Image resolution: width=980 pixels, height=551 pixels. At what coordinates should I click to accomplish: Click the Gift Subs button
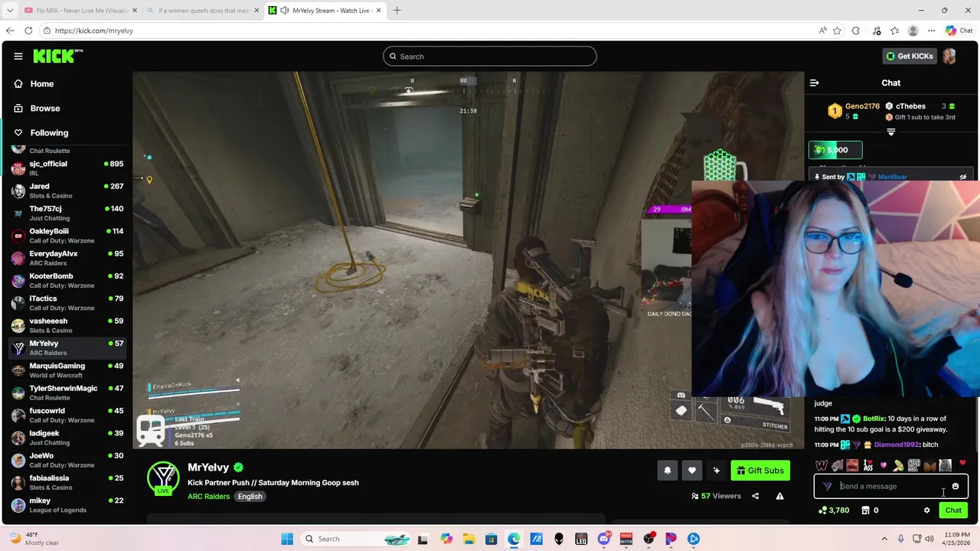tap(760, 471)
